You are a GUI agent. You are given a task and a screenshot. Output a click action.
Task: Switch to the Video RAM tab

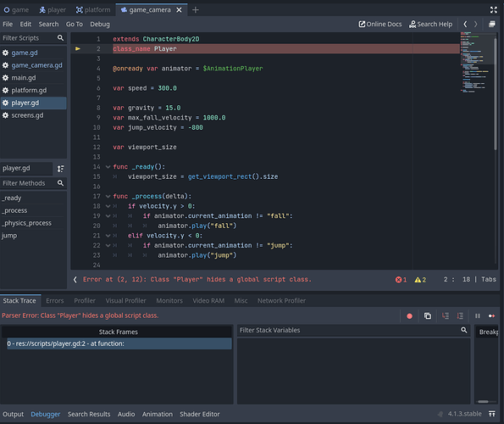[208, 301]
